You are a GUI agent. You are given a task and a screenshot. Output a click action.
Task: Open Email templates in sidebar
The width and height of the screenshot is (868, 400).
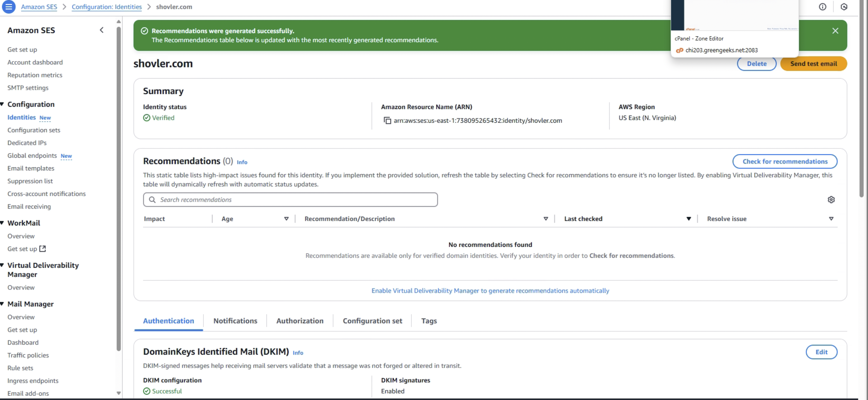click(x=31, y=168)
